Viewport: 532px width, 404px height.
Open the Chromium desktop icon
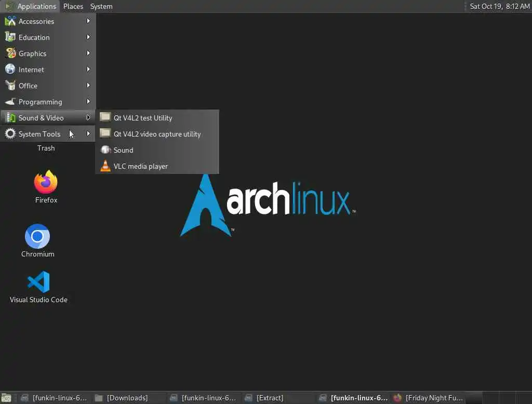[x=37, y=236]
